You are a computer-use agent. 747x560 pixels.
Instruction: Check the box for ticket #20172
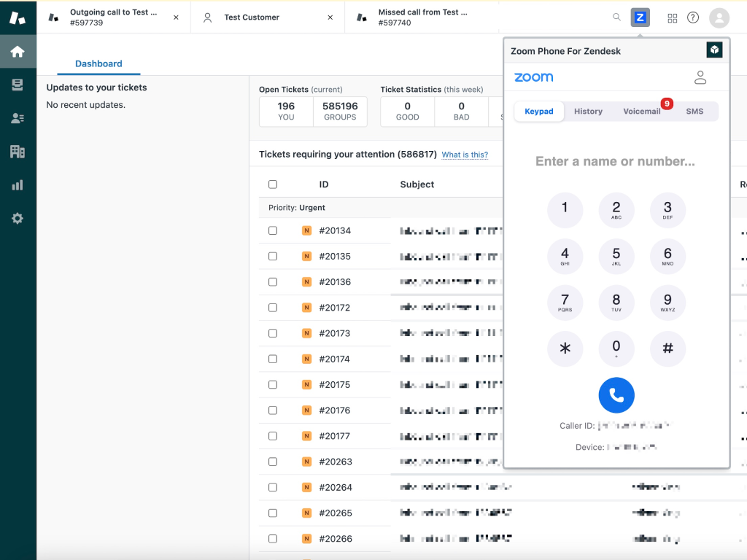coord(273,308)
